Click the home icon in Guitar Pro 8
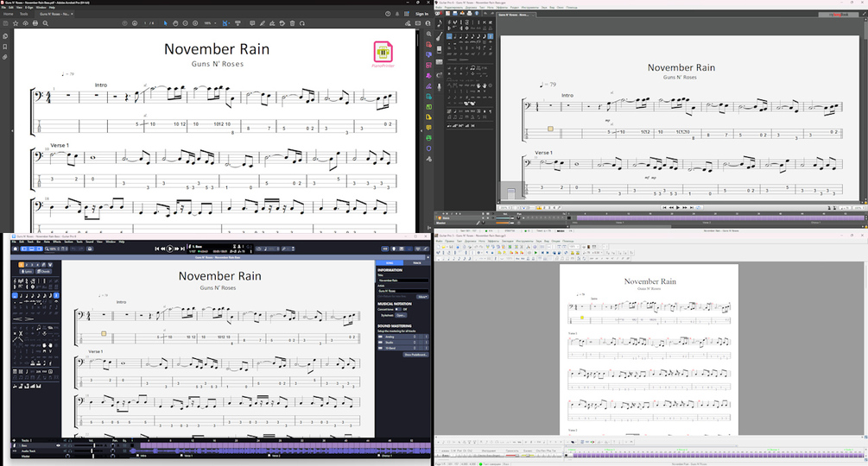The width and height of the screenshot is (868, 466). (x=16, y=249)
